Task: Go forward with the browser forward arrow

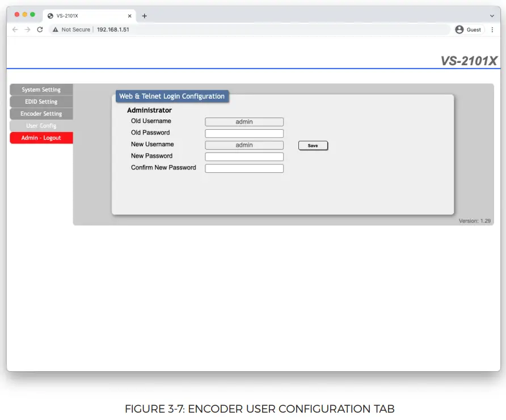Action: point(27,29)
